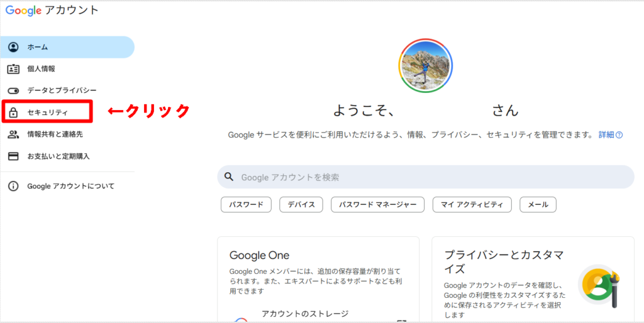Click the circular profile photo
The width and height of the screenshot is (644, 323).
[425, 66]
